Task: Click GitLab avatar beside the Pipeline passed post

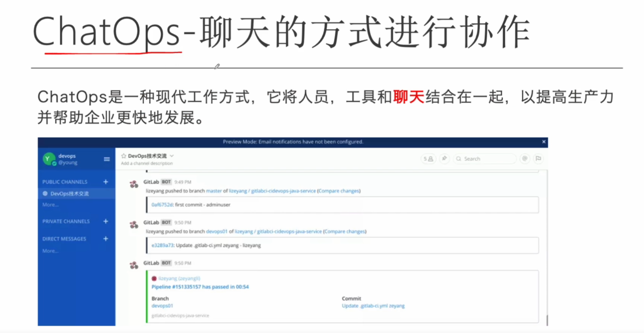Action: point(134,265)
